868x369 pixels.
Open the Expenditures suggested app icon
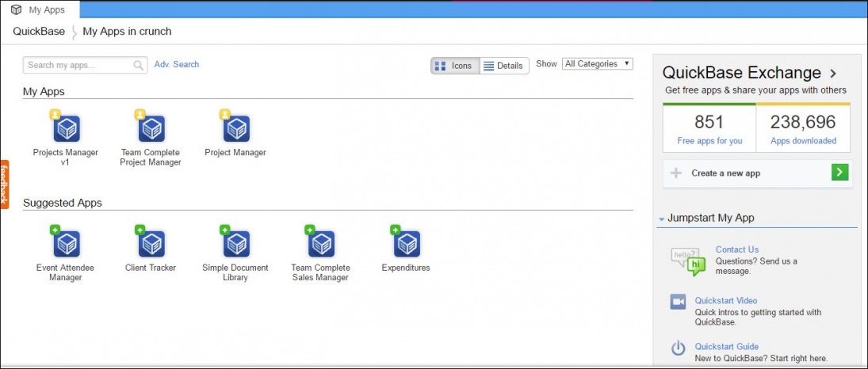pos(407,244)
